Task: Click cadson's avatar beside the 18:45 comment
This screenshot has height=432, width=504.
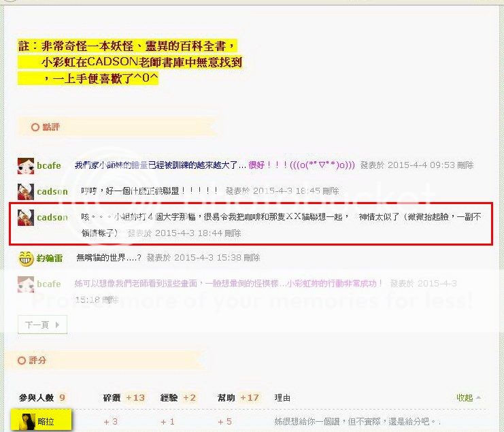Action: pyautogui.click(x=26, y=191)
